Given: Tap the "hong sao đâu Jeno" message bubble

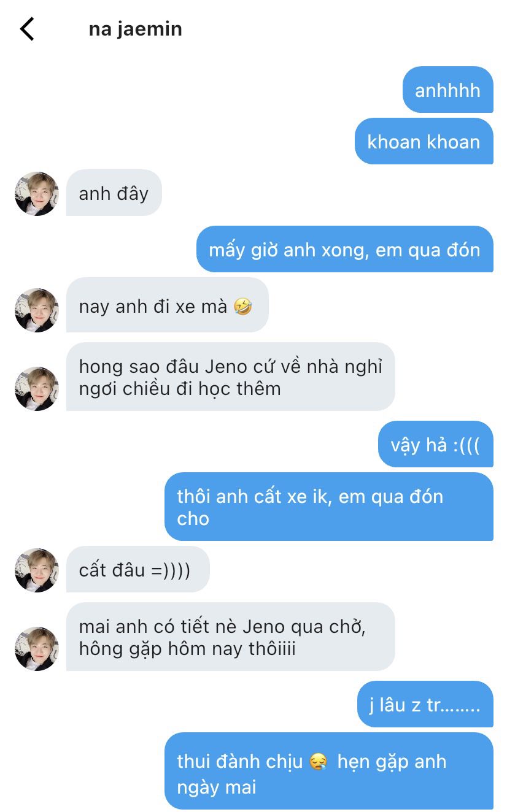Looking at the screenshot, I should pos(230,377).
